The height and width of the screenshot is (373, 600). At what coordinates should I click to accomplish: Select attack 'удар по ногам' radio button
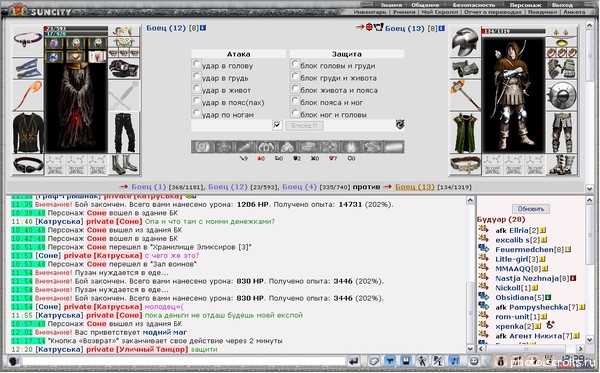pyautogui.click(x=197, y=113)
